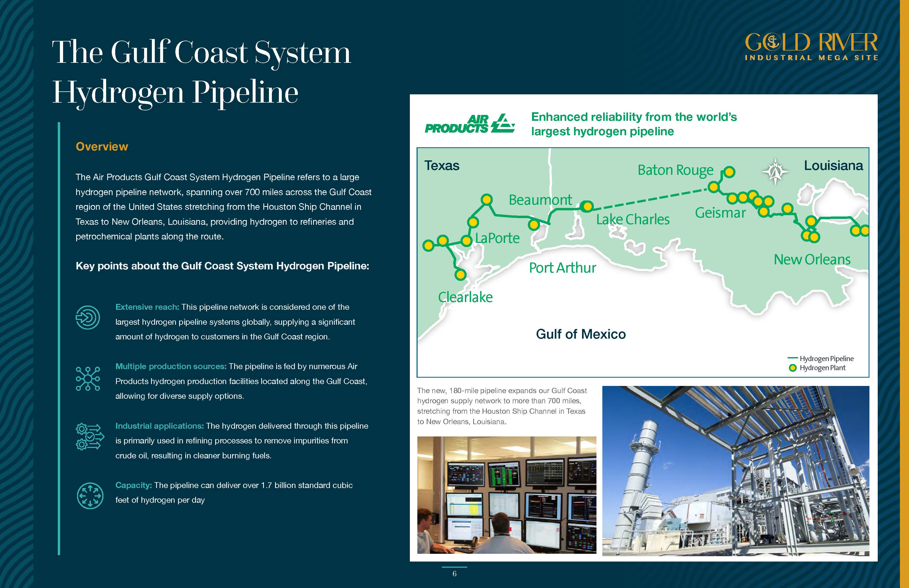Click the Gulf of Mexico label
909x588 pixels.
coord(580,334)
